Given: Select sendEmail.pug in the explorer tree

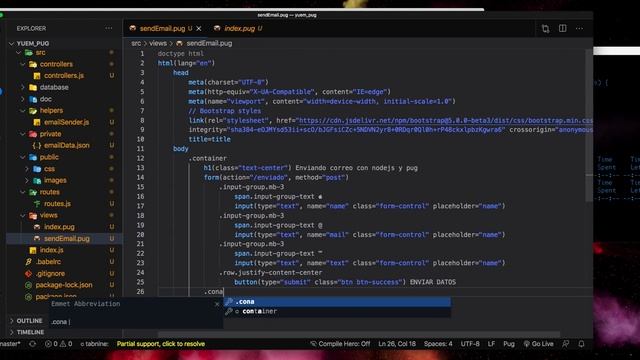Looking at the screenshot, I should pos(67,238).
